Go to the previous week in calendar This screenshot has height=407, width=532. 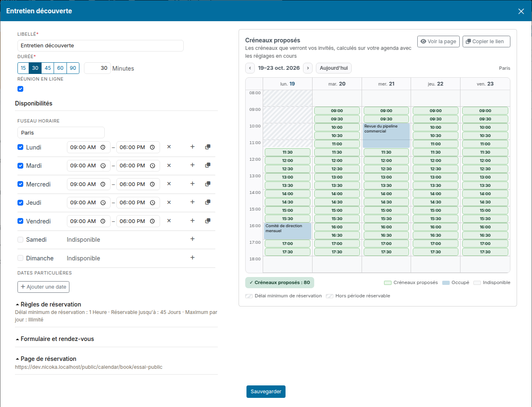pos(250,68)
